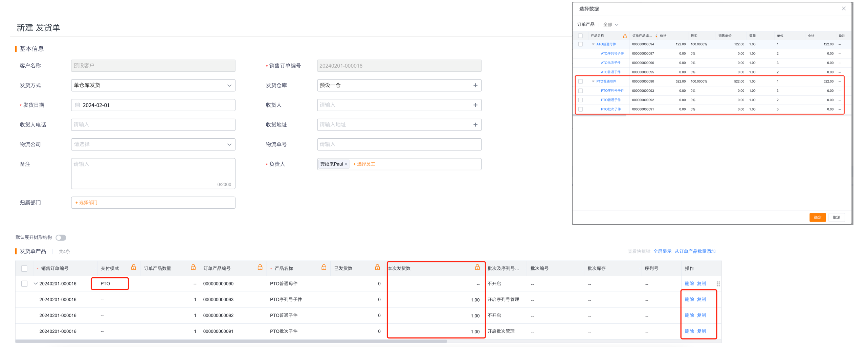The height and width of the screenshot is (347, 868).
Task: Tick the checkbox for PTO普通母件 in dialog
Action: pyautogui.click(x=580, y=82)
